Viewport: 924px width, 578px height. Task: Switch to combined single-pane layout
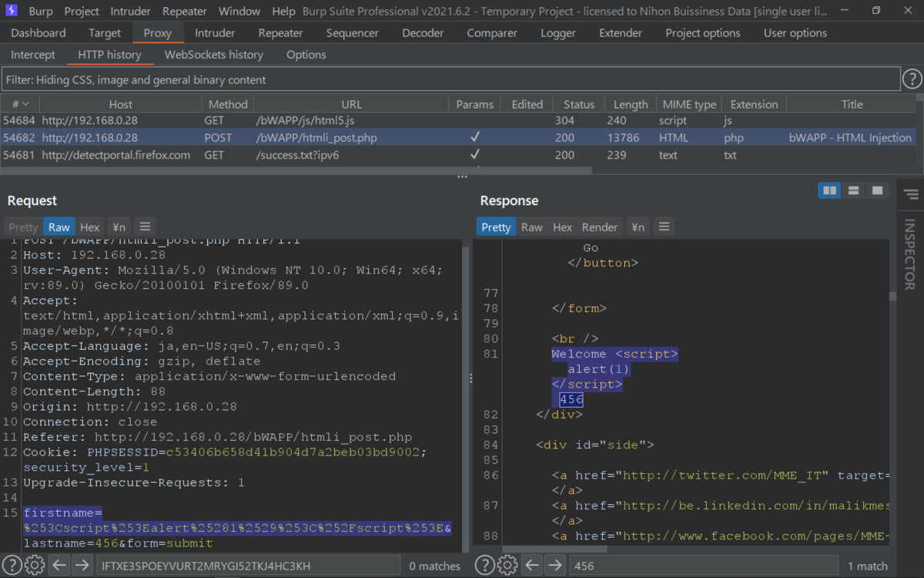pos(875,190)
